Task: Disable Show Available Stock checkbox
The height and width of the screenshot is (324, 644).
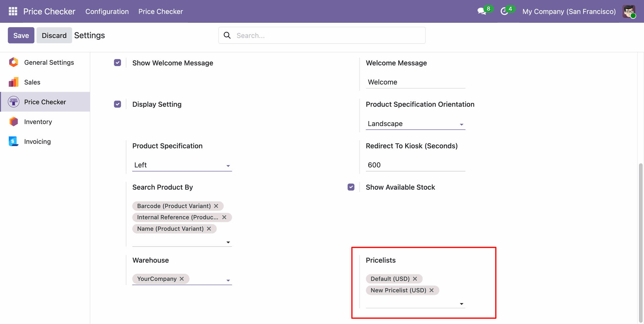Action: 351,187
